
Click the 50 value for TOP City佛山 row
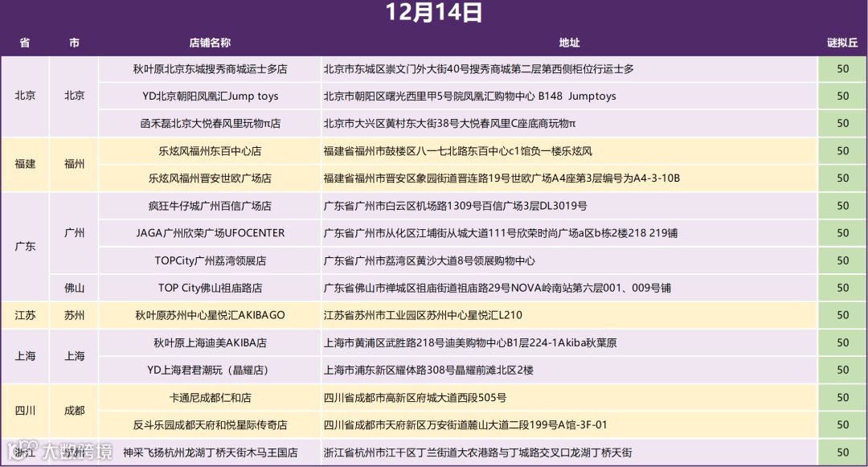click(x=842, y=288)
